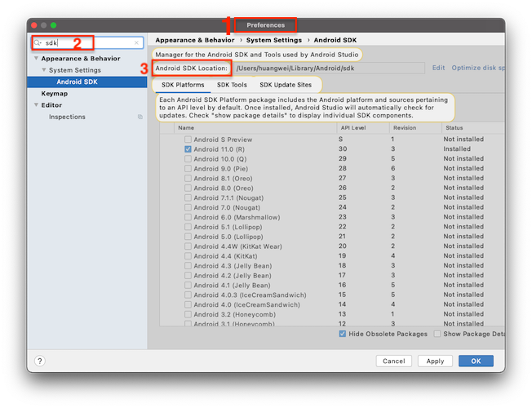Toggle Hide Obsolete Packages checkbox

[x=343, y=334]
